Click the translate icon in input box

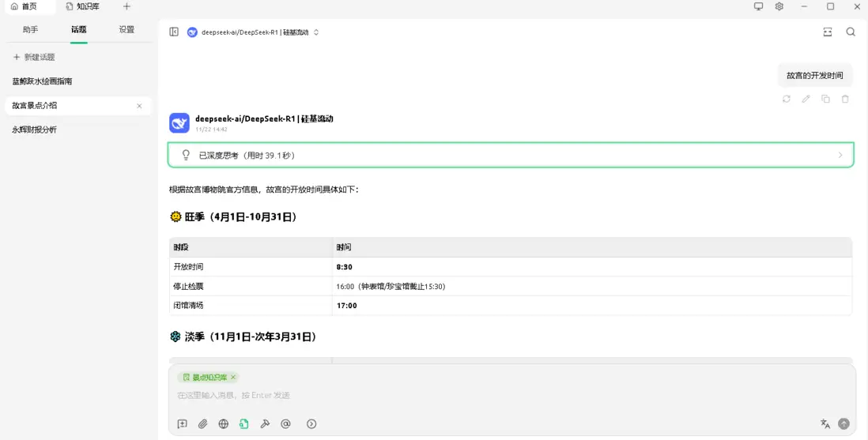pyautogui.click(x=825, y=424)
